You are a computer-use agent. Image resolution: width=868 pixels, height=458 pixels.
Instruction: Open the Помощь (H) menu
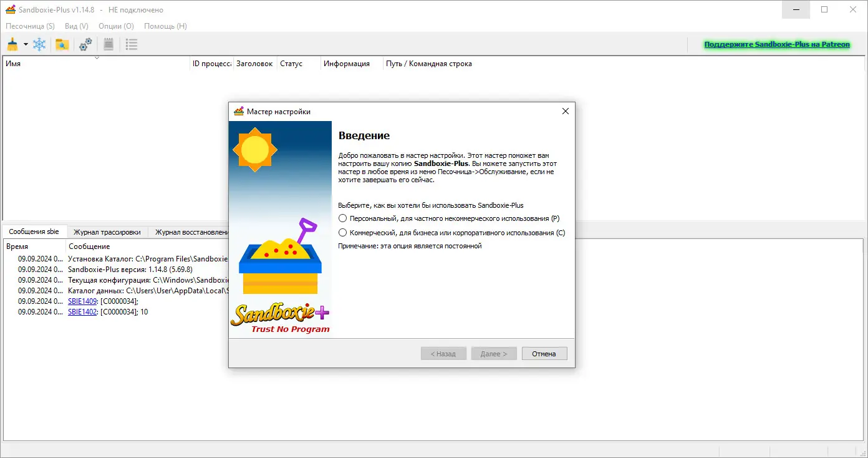tap(165, 26)
